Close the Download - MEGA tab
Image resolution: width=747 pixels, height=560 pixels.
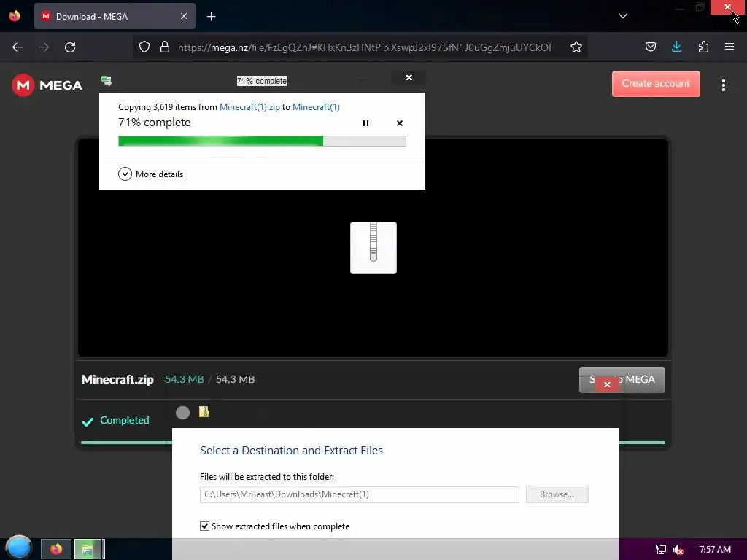click(183, 17)
